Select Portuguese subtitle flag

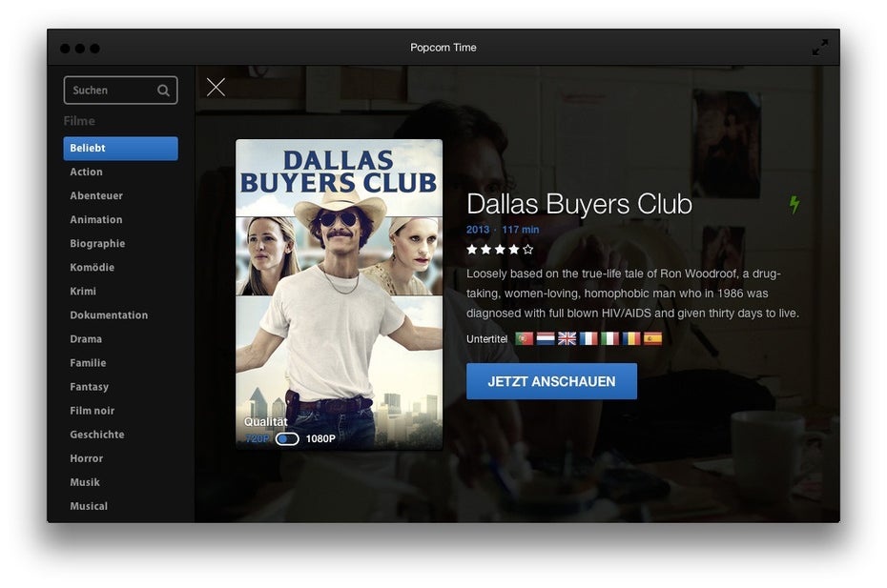tap(525, 338)
